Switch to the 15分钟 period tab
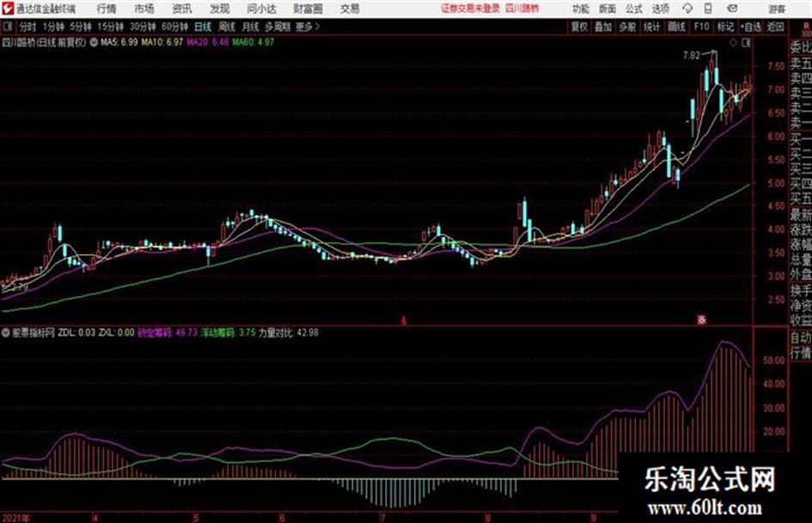The width and height of the screenshot is (812, 523). point(111,27)
